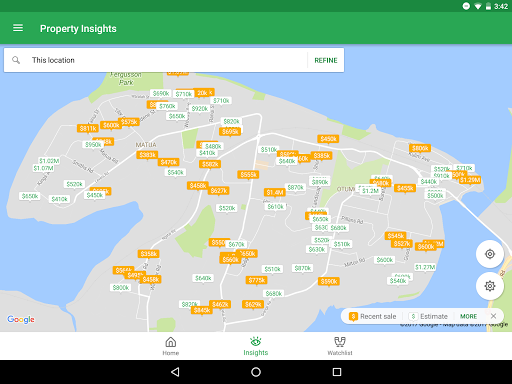Tap the $470k sale marker
The width and height of the screenshot is (512, 384).
click(x=169, y=163)
